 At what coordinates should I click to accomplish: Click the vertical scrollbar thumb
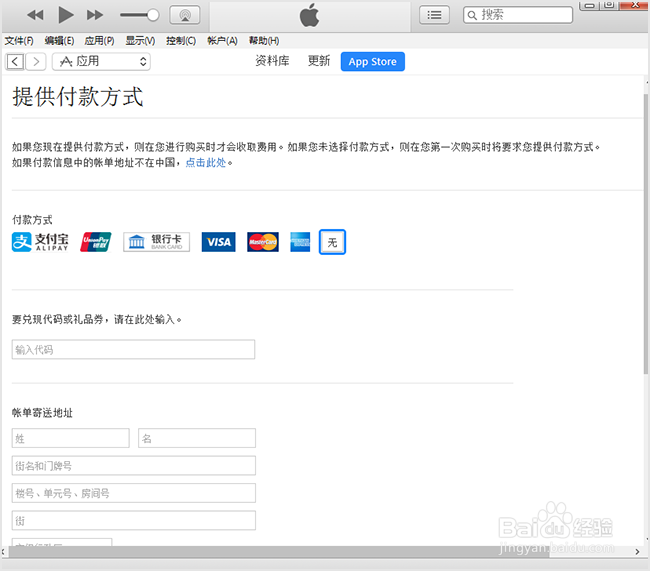646,234
